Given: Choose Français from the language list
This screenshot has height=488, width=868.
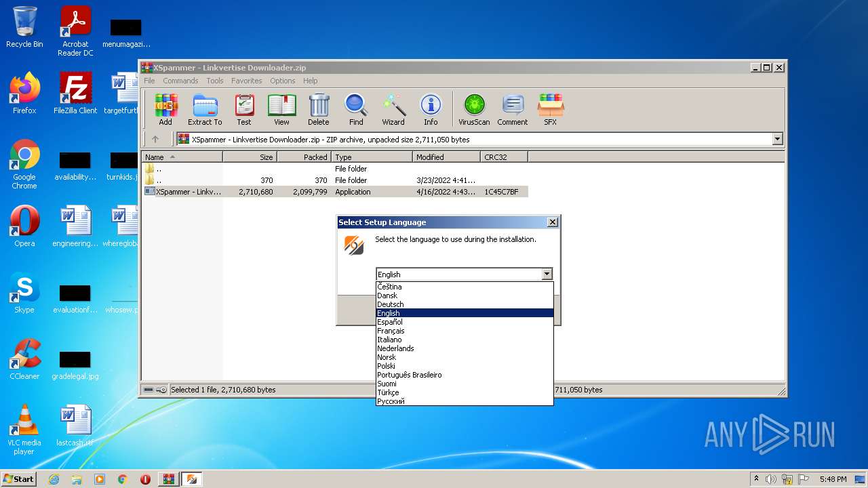Looking at the screenshot, I should coord(465,331).
